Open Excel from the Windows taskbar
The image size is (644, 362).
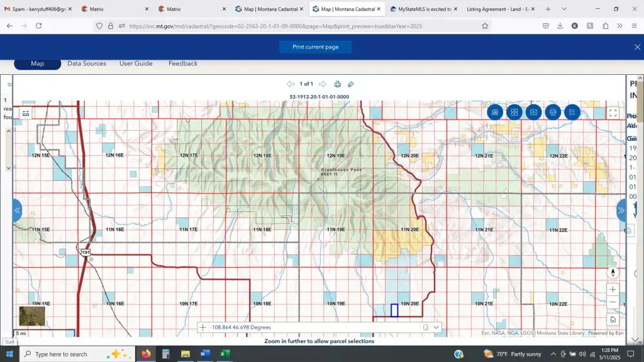tap(225, 354)
